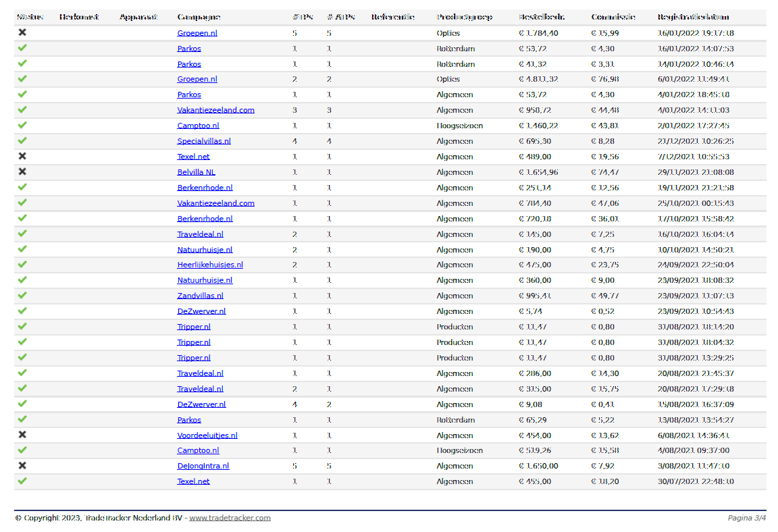This screenshot has height=532, width=778.
Task: Click the Bestelbedr. column header
Action: tap(542, 17)
